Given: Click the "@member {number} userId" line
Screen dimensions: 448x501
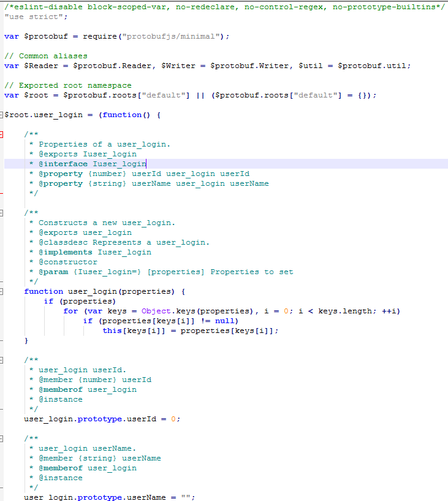Looking at the screenshot, I should pyautogui.click(x=95, y=380).
